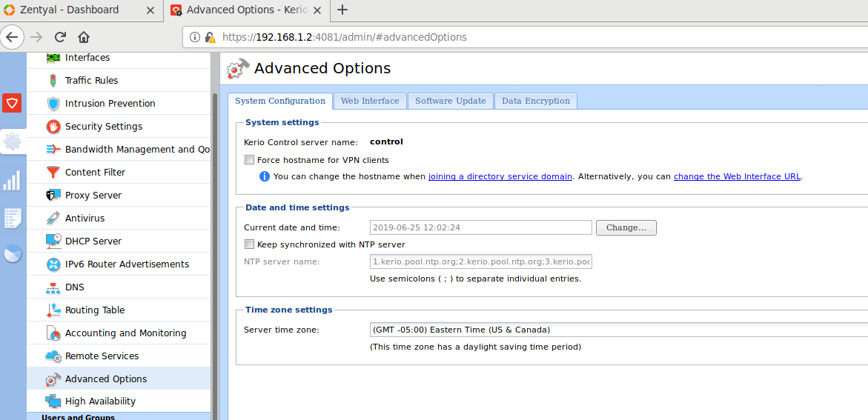Click the browser address bar URL

pyautogui.click(x=345, y=38)
